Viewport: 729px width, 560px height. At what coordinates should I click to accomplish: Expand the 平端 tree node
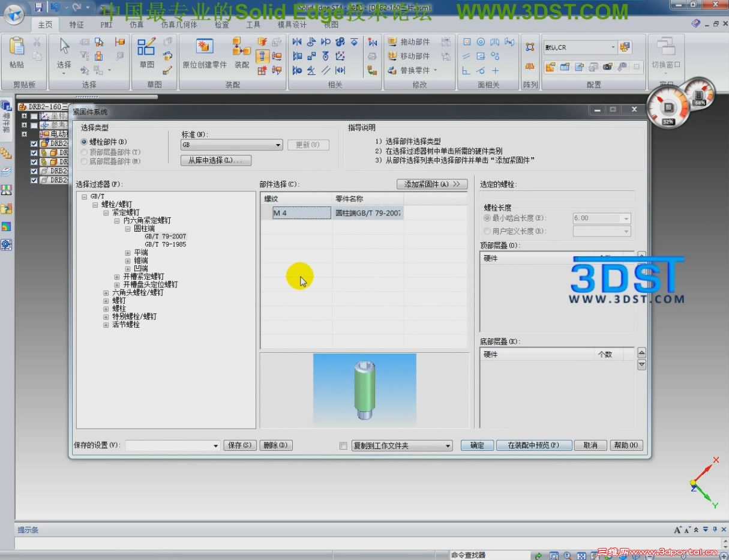click(x=128, y=253)
